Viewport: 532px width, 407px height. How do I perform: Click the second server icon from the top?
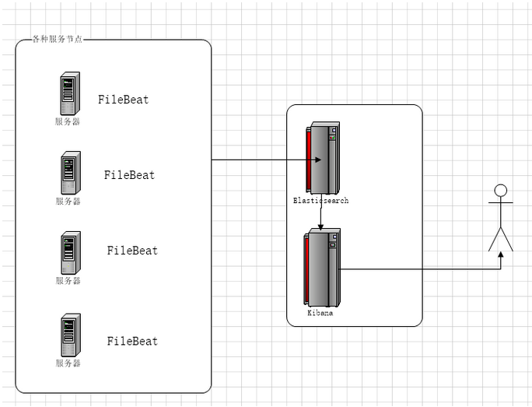(x=70, y=173)
